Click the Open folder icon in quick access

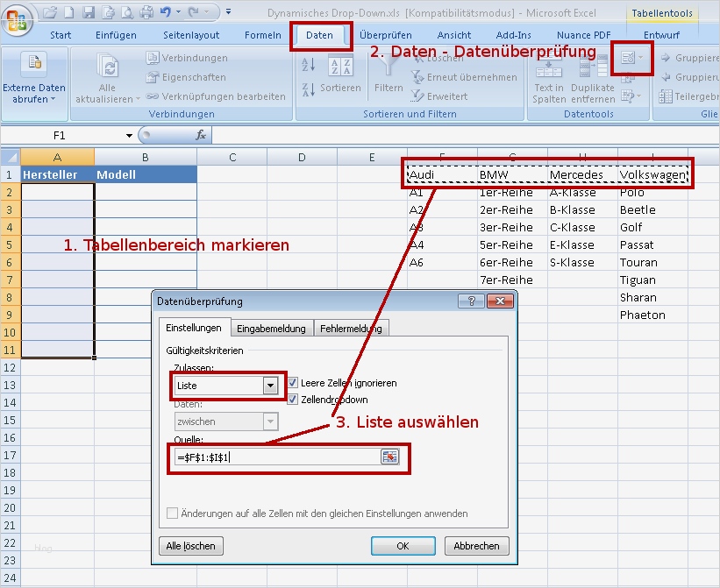(50, 12)
